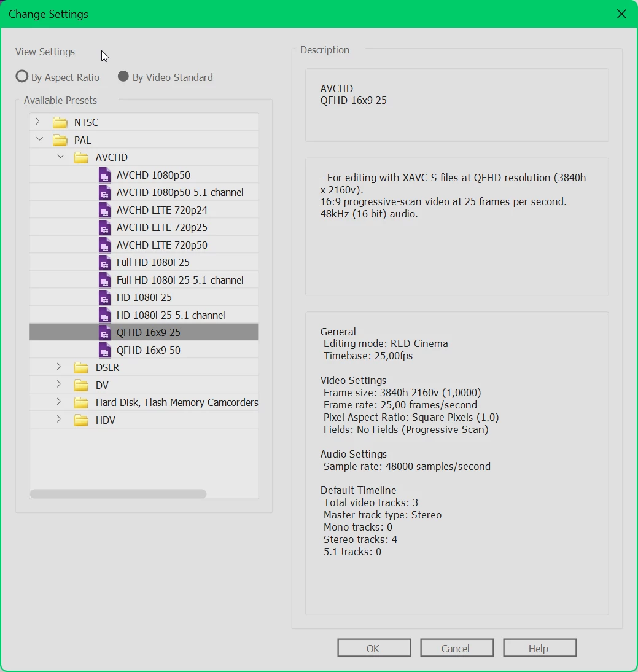
Task: Click the DSLR folder icon
Action: tap(81, 368)
